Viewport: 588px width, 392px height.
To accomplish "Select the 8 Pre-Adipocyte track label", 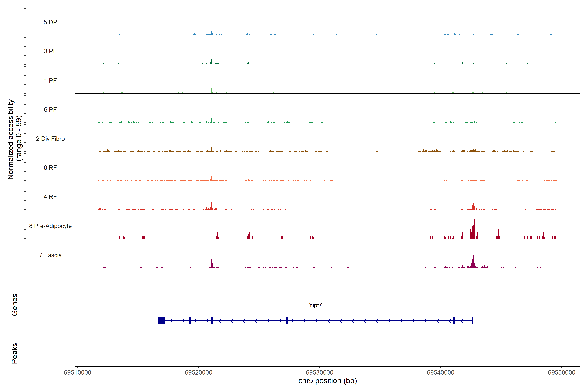I will pos(50,226).
